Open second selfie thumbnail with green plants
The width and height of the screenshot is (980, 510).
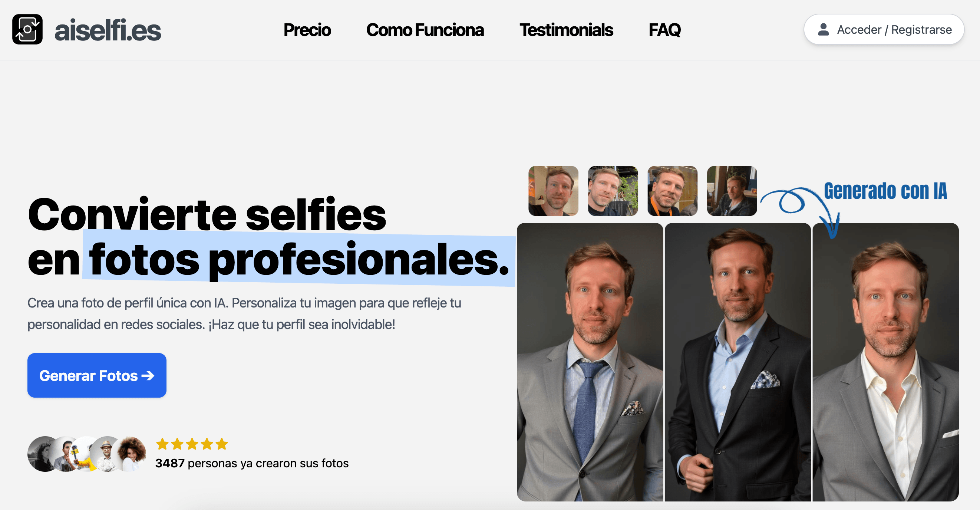(613, 191)
